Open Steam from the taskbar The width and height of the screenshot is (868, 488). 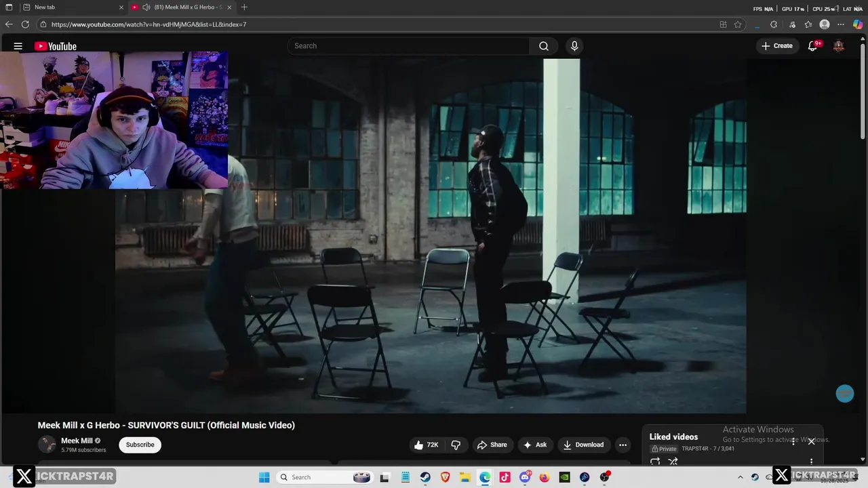[425, 477]
